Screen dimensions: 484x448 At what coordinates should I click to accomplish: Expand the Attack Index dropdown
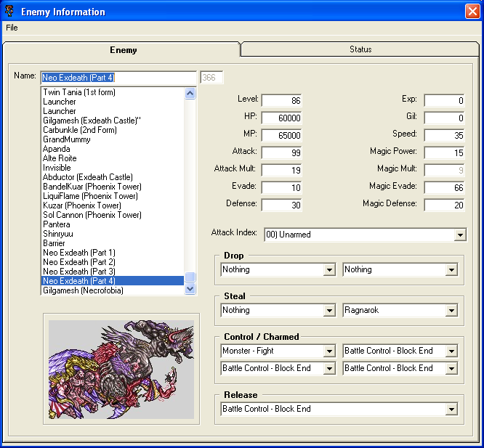(x=459, y=235)
